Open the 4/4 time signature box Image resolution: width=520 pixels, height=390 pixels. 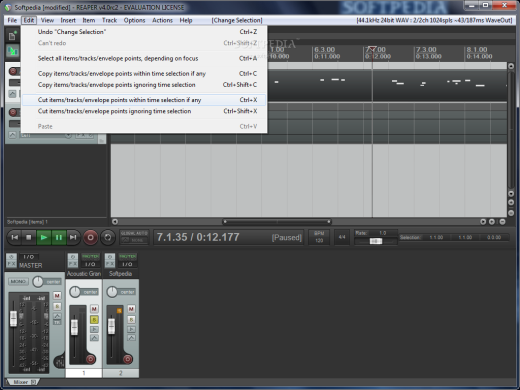click(342, 237)
